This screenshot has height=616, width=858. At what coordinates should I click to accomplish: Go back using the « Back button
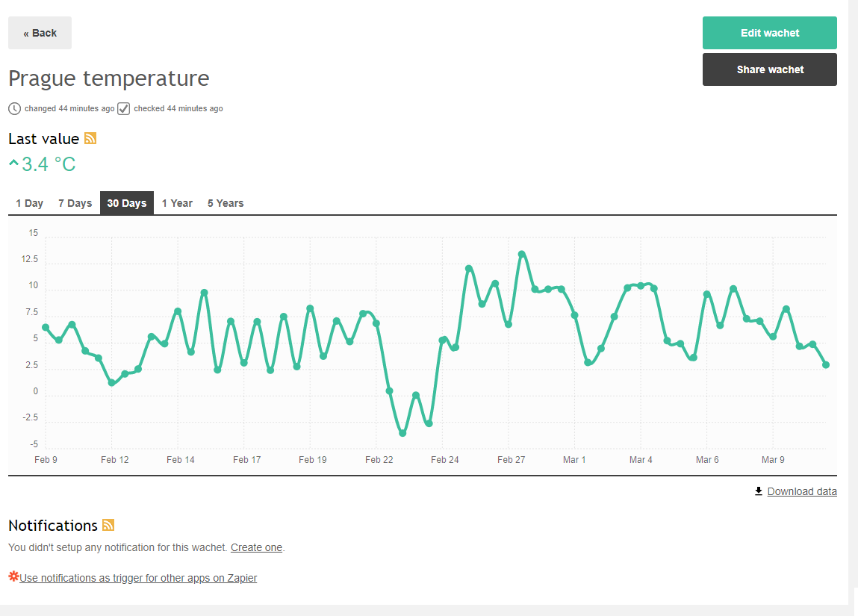click(40, 33)
